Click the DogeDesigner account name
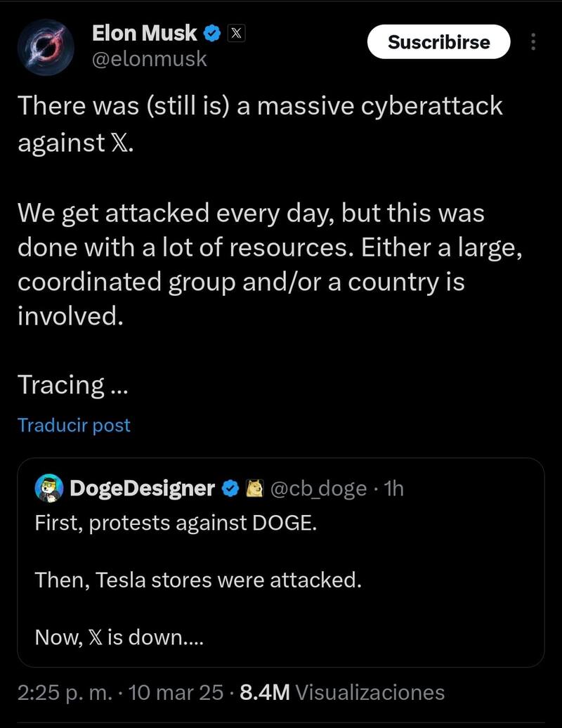The height and width of the screenshot is (728, 562). [142, 488]
